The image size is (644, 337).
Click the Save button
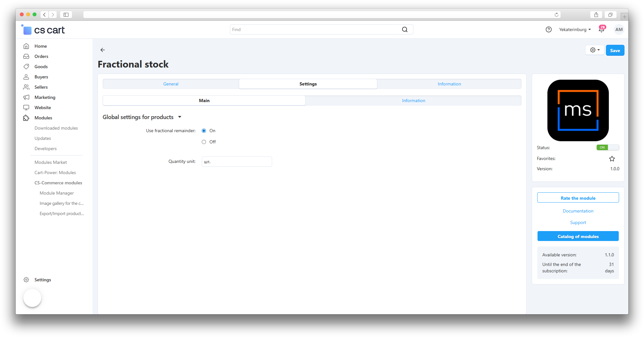coord(615,51)
